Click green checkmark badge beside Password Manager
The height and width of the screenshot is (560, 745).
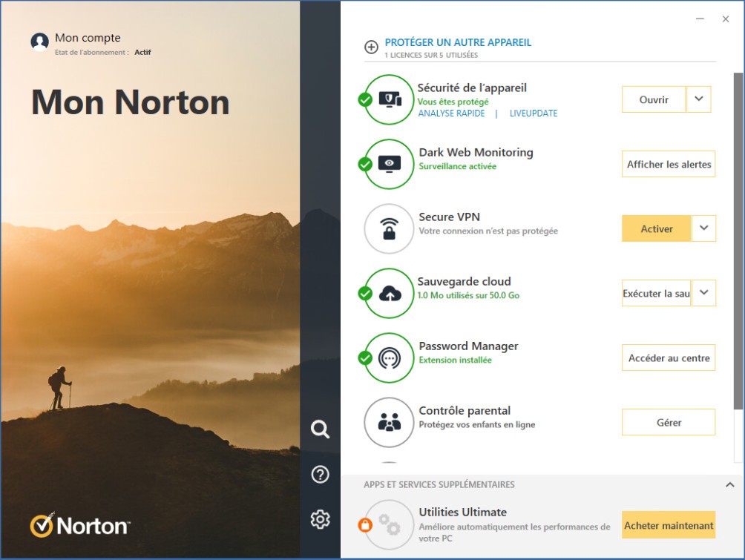(x=365, y=358)
